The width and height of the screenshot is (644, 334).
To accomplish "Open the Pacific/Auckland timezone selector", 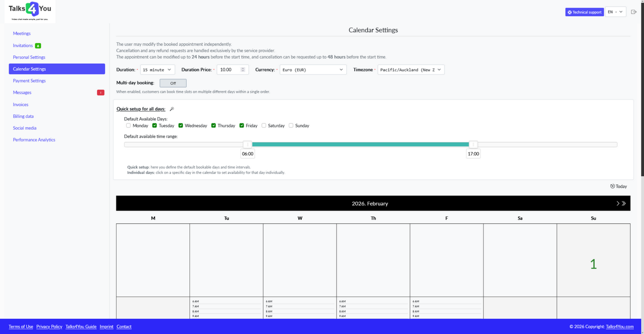I will 411,69.
